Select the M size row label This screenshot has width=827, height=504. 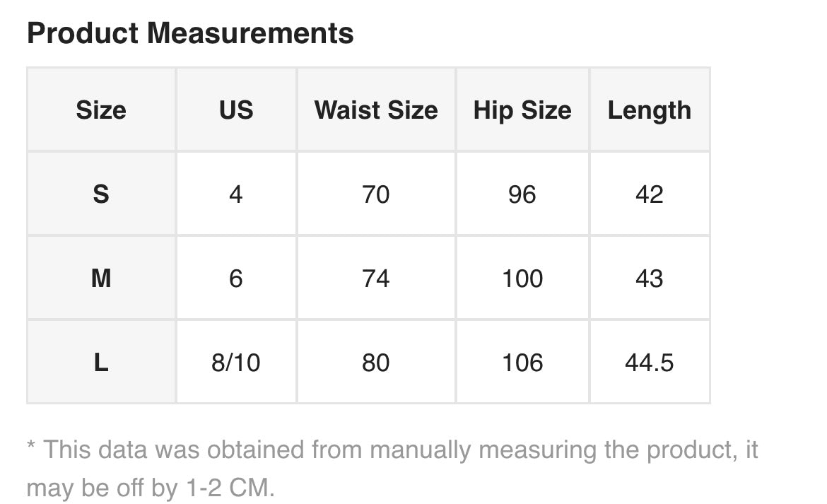pyautogui.click(x=101, y=279)
